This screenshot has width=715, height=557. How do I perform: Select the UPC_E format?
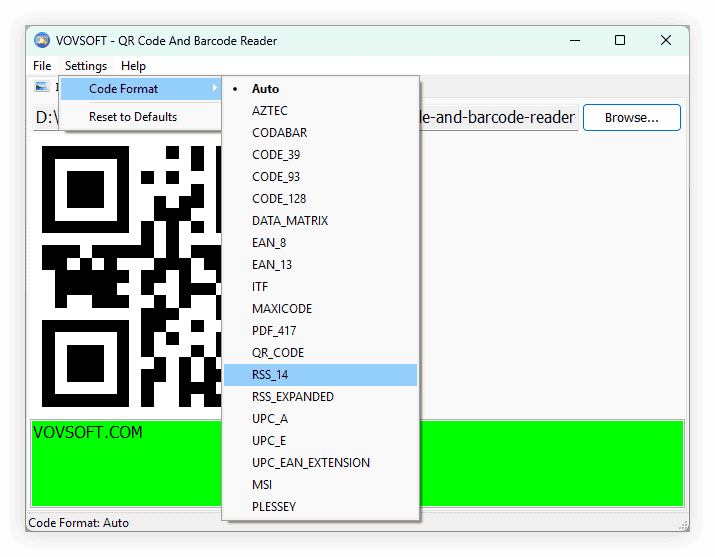(x=321, y=441)
